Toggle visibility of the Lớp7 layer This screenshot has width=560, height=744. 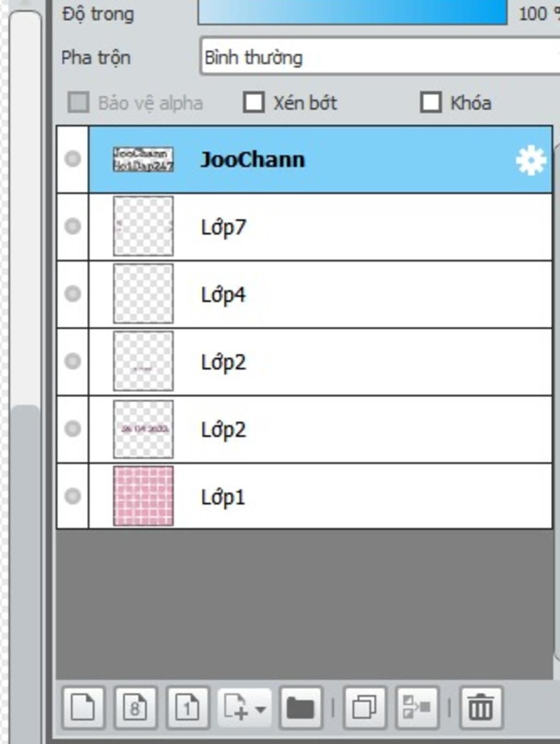pyautogui.click(x=73, y=226)
